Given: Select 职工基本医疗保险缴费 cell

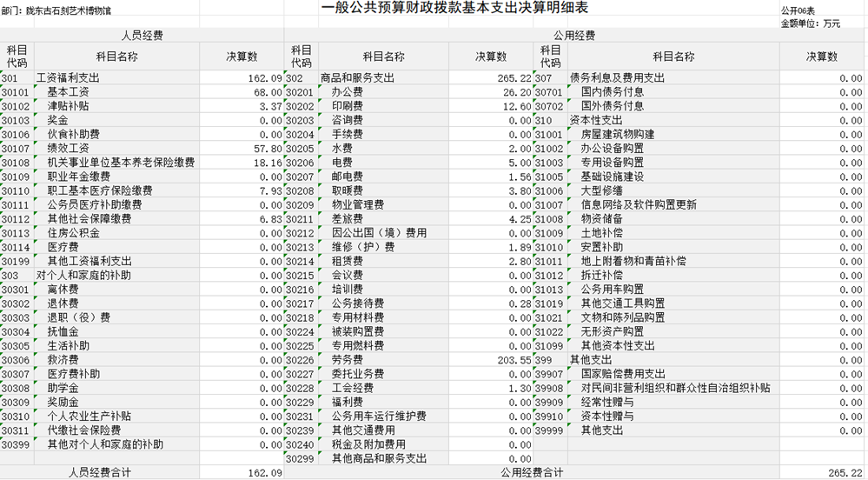Looking at the screenshot, I should point(116,190).
